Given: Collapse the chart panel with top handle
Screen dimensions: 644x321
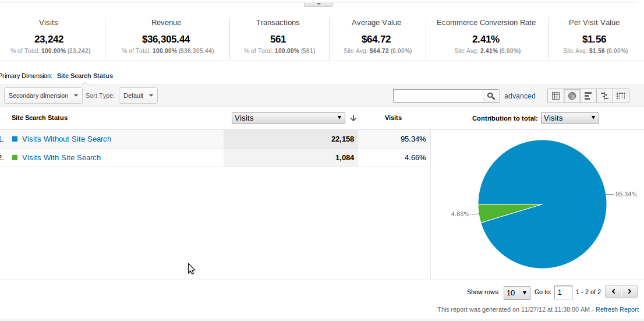Looking at the screenshot, I should [319, 3].
